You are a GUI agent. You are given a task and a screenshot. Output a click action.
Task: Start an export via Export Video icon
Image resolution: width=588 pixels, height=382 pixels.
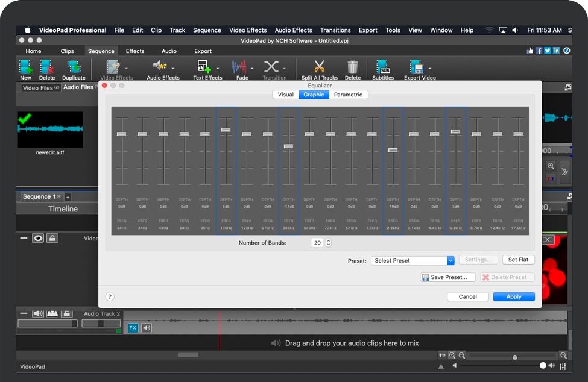[x=417, y=67]
